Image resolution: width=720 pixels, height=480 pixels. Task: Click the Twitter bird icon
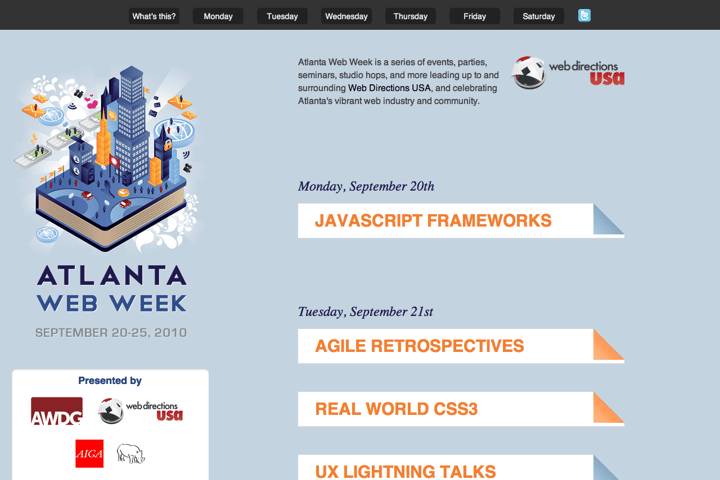[584, 16]
